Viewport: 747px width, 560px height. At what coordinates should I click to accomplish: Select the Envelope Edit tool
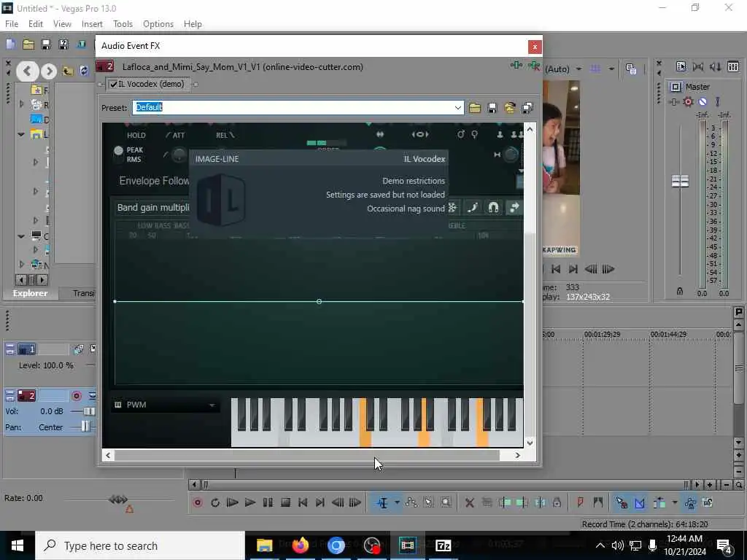pos(411,502)
